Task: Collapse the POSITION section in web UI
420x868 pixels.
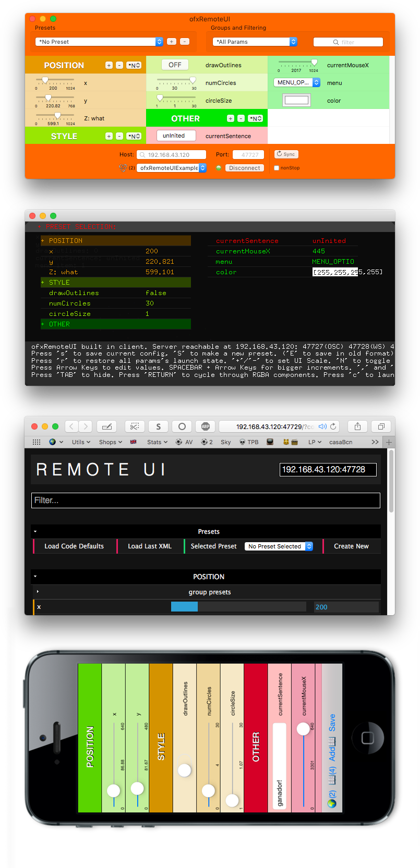Action: (35, 577)
